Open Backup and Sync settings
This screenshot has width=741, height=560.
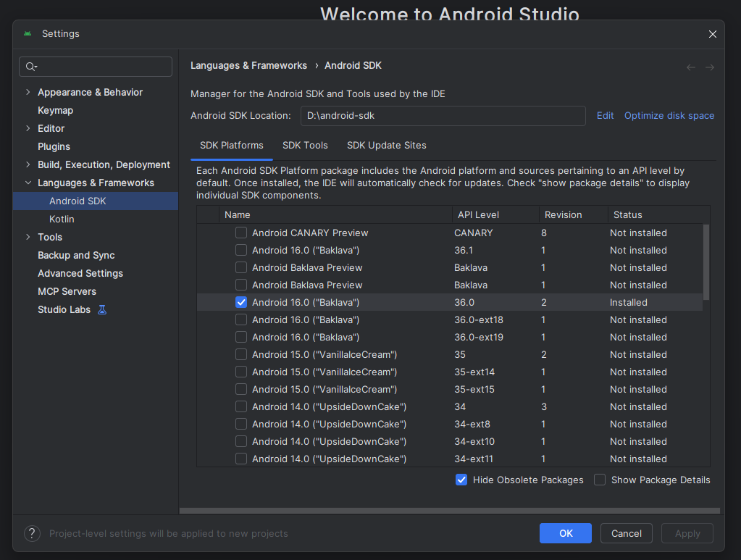coord(76,255)
